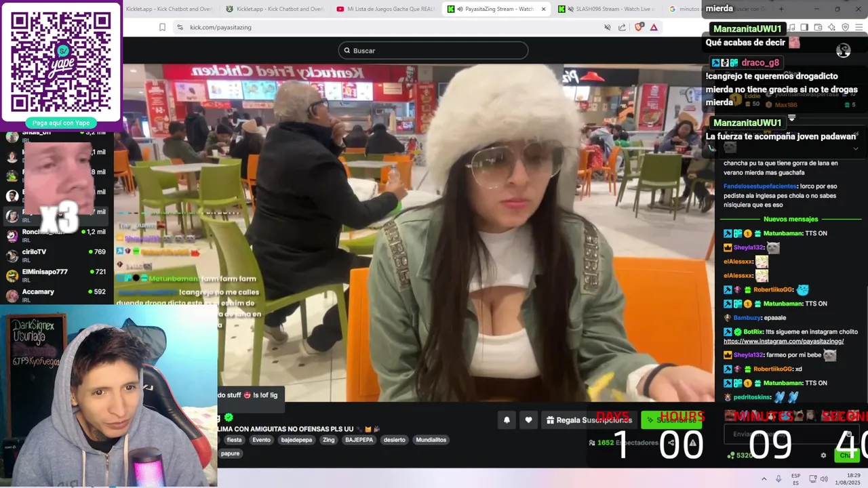Click the chat message input field
868x488 pixels.
790,434
